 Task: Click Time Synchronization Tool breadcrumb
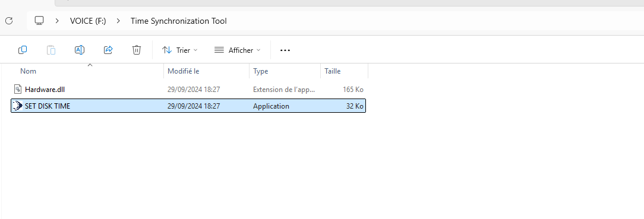[x=179, y=21]
